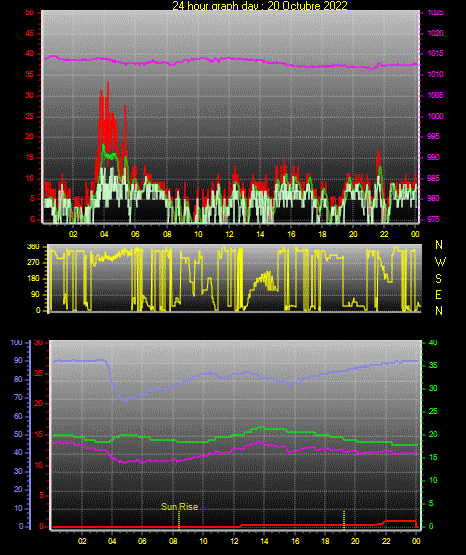Click the wind gust peak near 04
Viewport: 466px width, 555px height.
pyautogui.click(x=108, y=84)
